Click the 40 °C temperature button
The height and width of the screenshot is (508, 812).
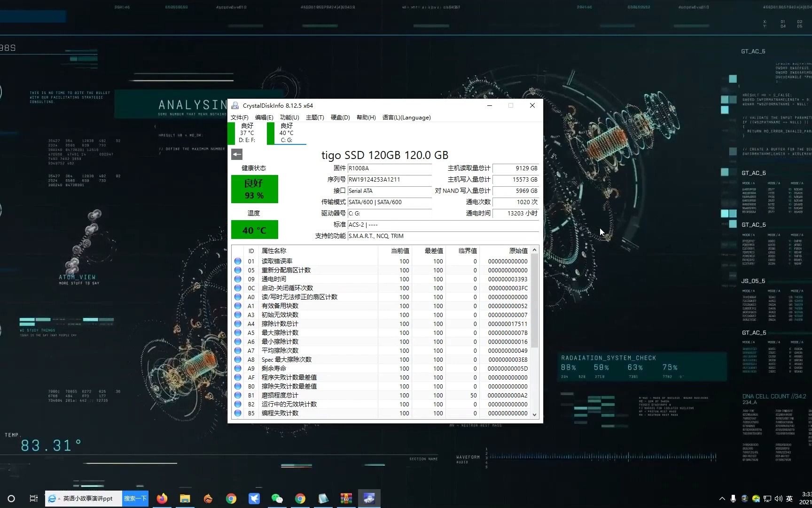pos(254,230)
